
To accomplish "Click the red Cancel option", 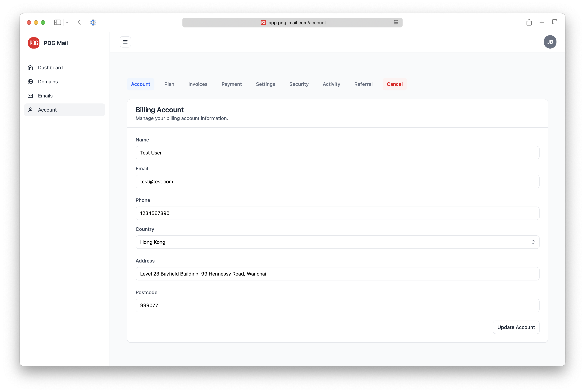I will coord(395,84).
